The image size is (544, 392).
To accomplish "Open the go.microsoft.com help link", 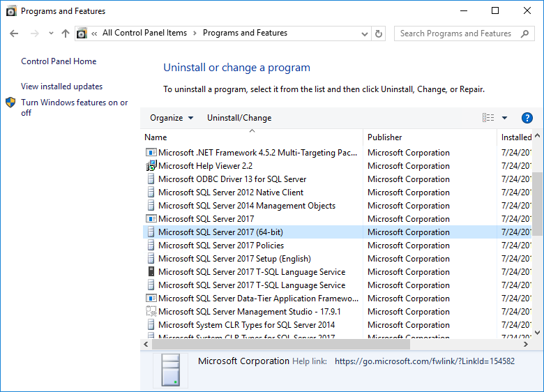I will (425, 361).
